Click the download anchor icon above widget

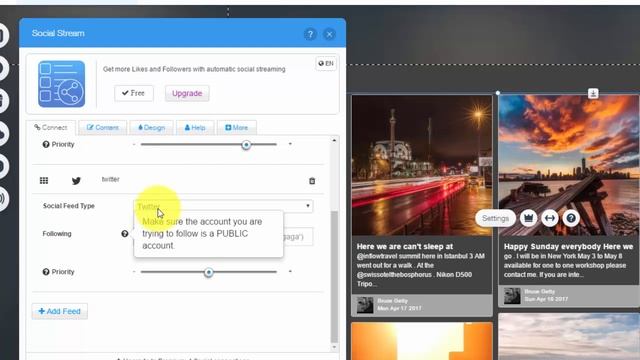[x=593, y=93]
